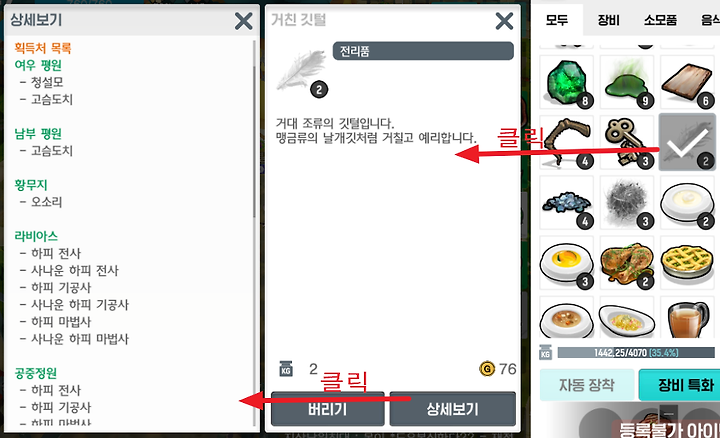Select the wooden plank item
The image size is (720, 438).
pyautogui.click(x=687, y=82)
